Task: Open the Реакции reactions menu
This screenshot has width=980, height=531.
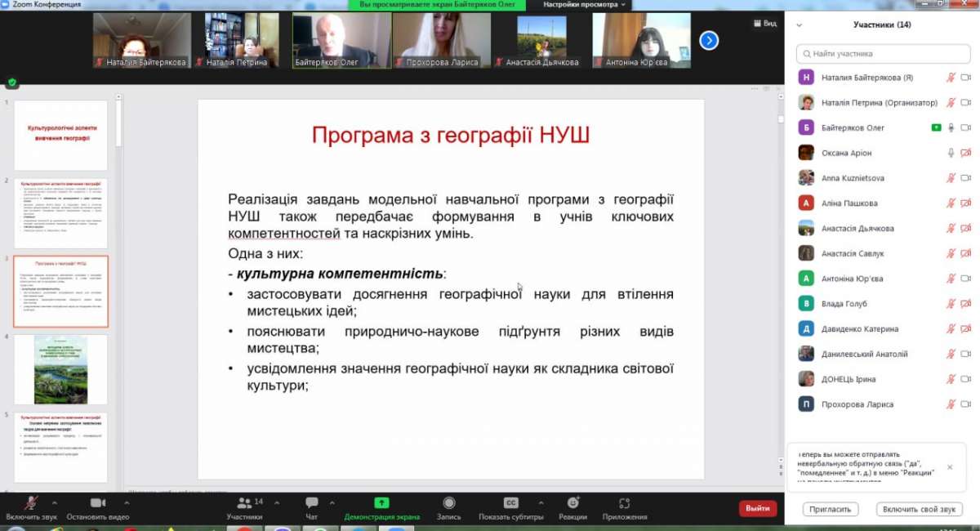Action: [x=572, y=504]
